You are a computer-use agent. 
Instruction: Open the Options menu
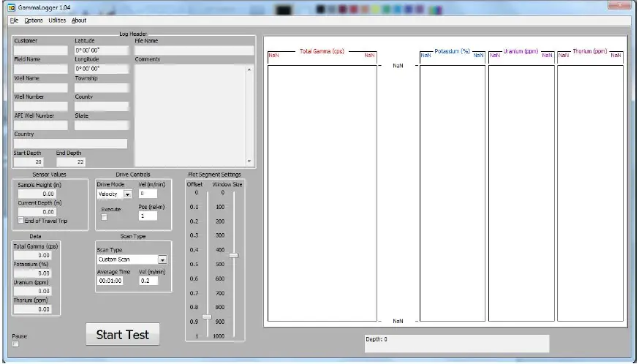pyautogui.click(x=34, y=20)
